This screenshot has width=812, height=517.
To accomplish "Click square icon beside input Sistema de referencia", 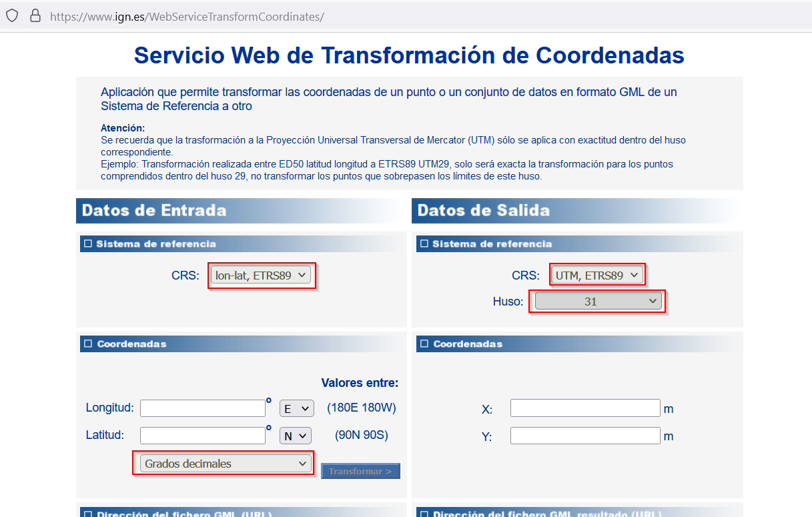I will (x=87, y=244).
